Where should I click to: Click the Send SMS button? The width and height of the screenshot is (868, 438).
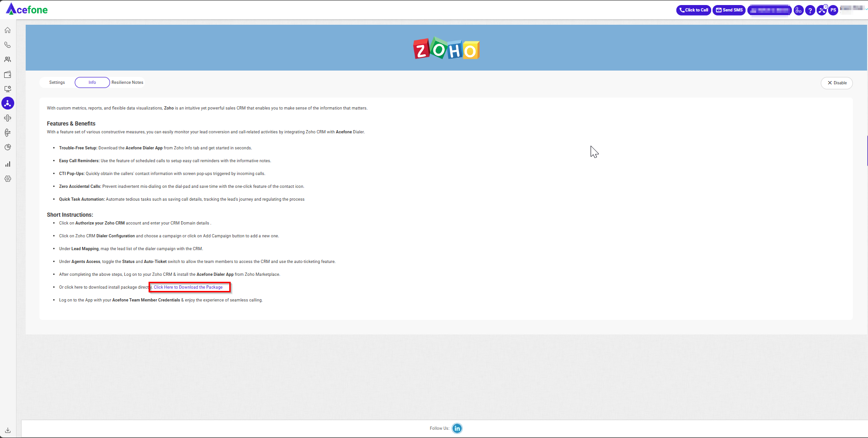[729, 10]
